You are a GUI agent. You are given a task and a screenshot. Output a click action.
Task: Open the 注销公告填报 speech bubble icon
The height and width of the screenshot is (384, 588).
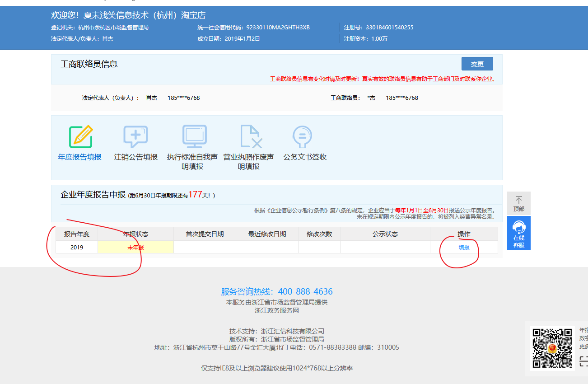pos(136,137)
